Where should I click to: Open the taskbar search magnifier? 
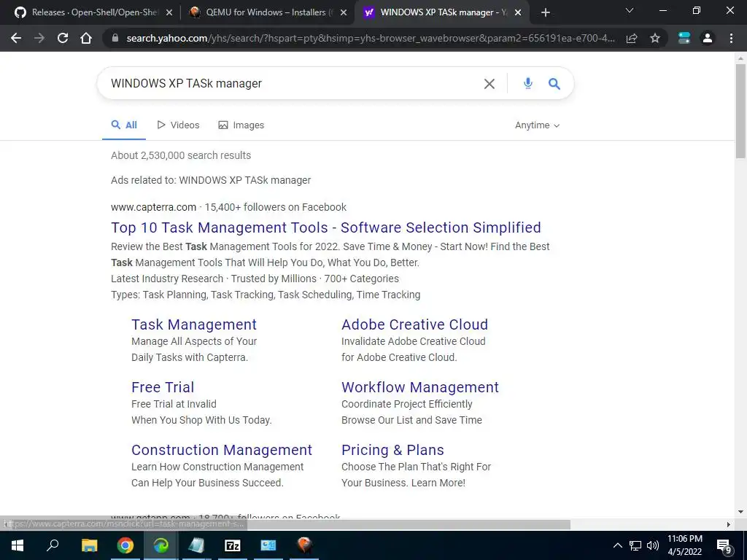pos(53,545)
